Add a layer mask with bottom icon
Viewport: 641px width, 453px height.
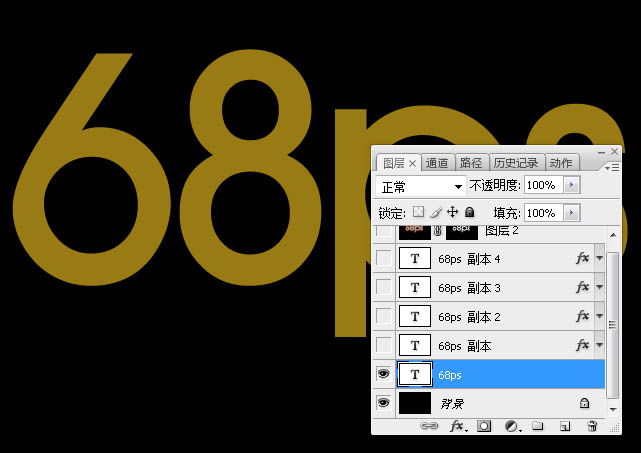pyautogui.click(x=484, y=426)
